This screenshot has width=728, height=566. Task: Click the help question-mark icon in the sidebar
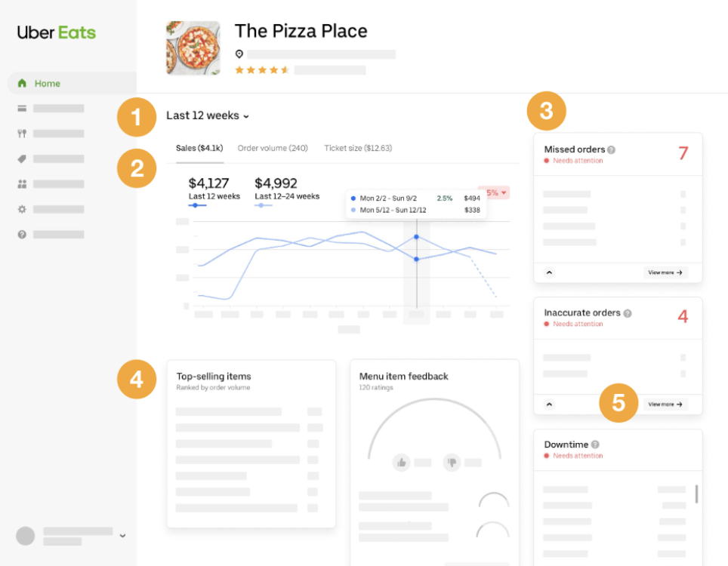22,234
